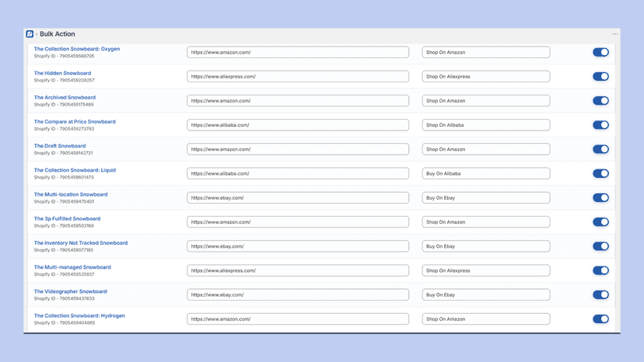
Task: Toggle The 3p Fulfilled Snowboard switch
Action: (600, 221)
